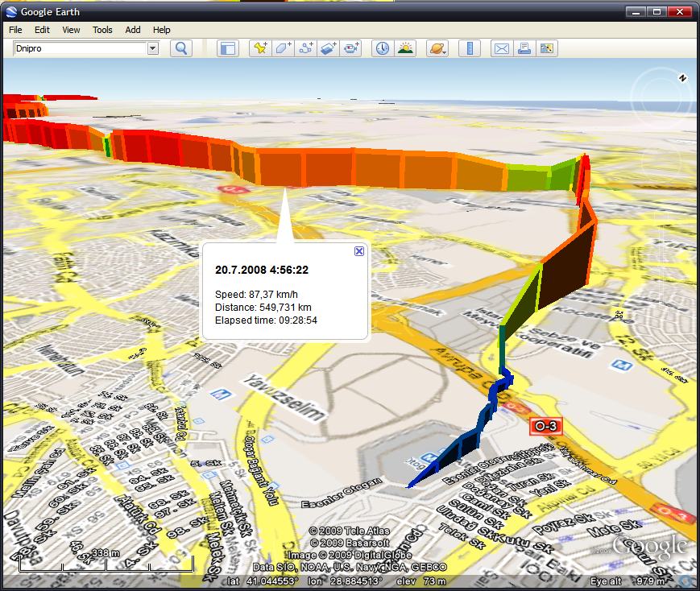The height and width of the screenshot is (591, 700).
Task: Click the Dnipro search input field
Action: [81, 48]
